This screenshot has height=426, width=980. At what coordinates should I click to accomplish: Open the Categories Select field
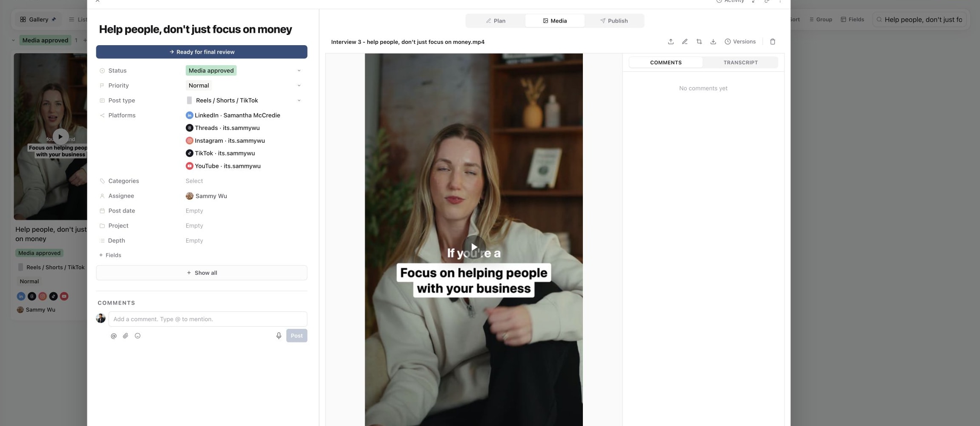[194, 181]
